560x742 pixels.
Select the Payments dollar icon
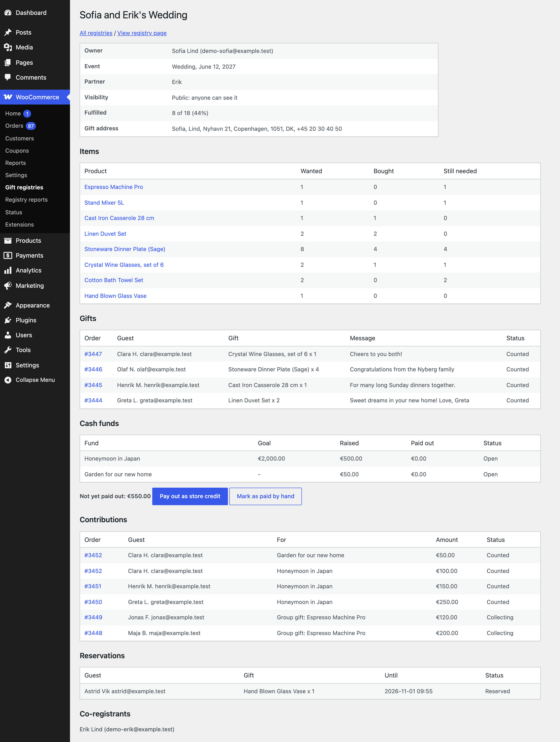[8, 256]
